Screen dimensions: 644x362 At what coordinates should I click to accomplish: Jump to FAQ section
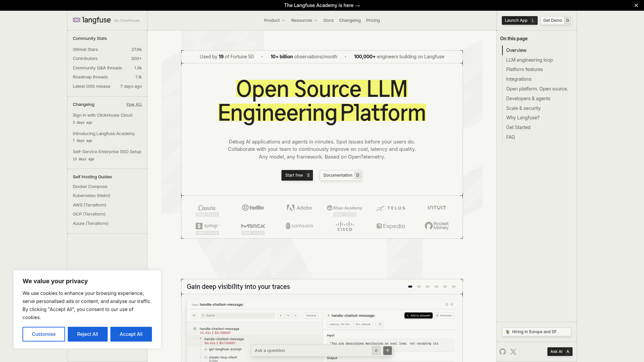coord(510,137)
